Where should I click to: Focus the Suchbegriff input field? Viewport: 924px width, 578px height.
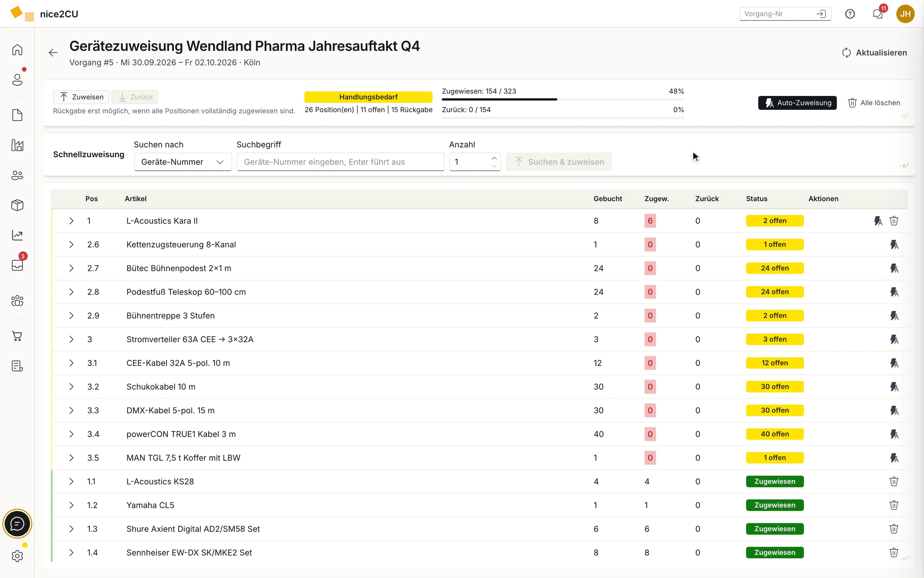(340, 162)
